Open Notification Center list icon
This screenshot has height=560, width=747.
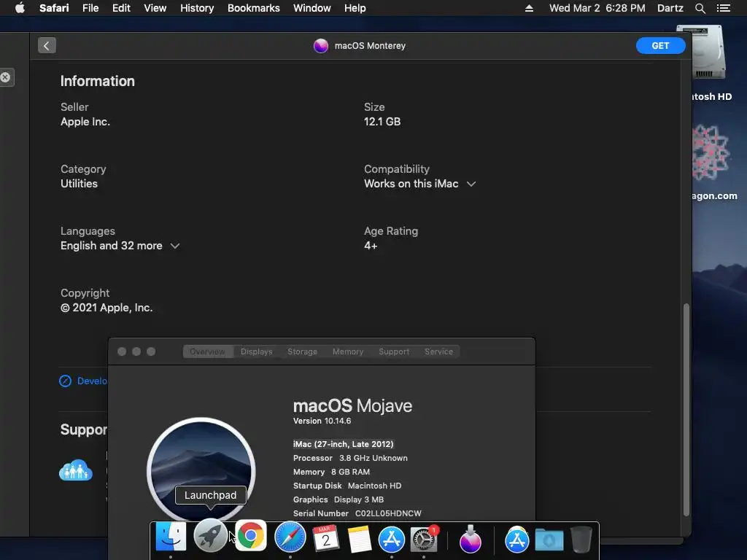click(723, 8)
